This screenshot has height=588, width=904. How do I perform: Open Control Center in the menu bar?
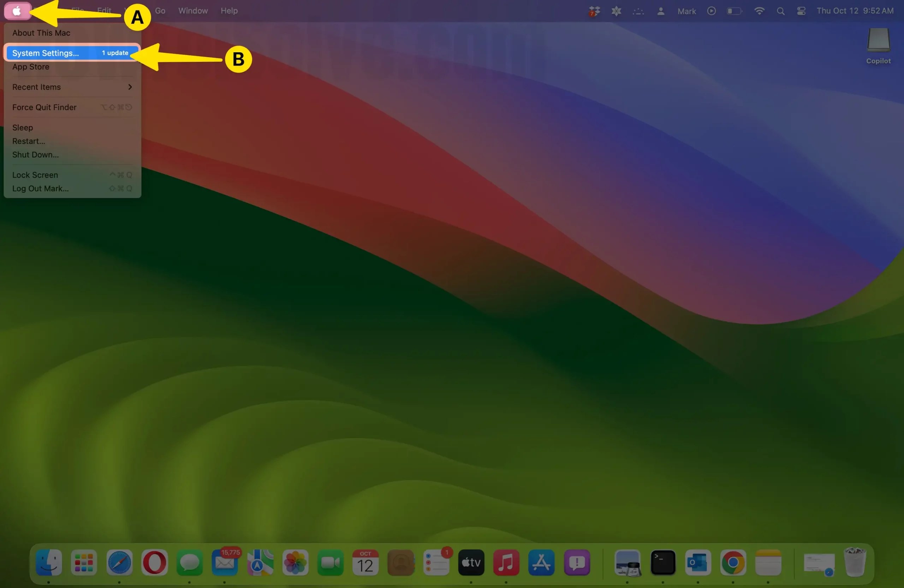click(x=802, y=11)
